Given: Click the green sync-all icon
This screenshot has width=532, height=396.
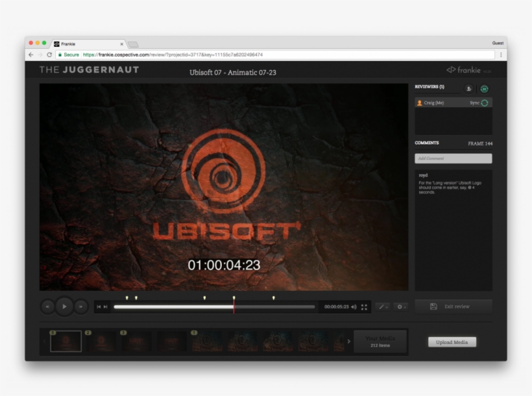Looking at the screenshot, I should tap(484, 88).
